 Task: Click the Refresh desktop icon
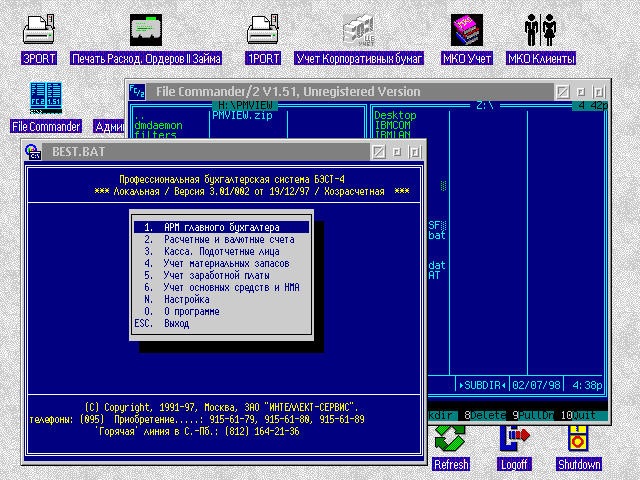click(x=450, y=438)
